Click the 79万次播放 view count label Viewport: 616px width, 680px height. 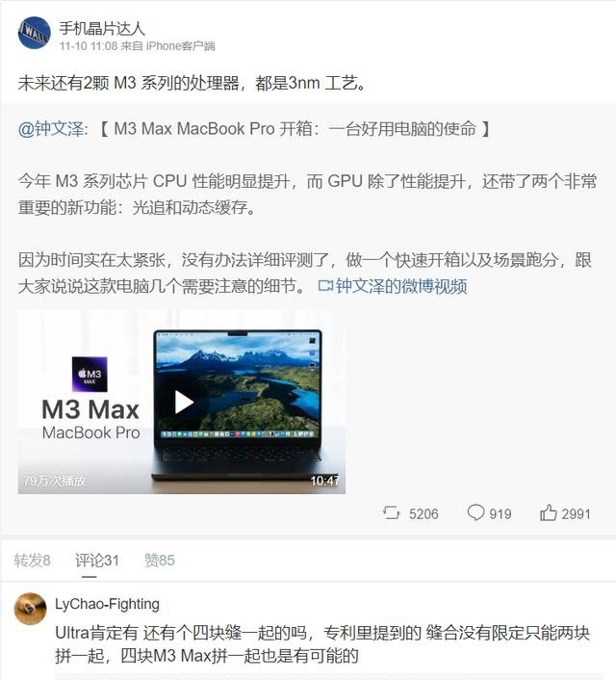click(x=55, y=481)
